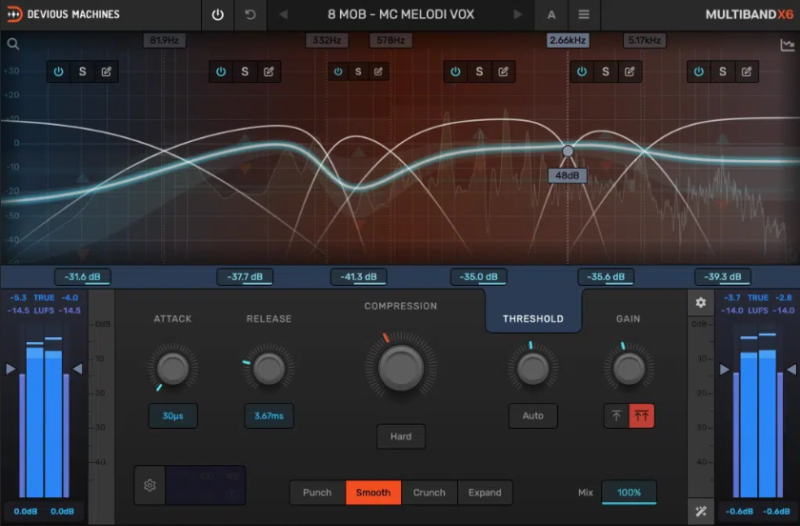800x526 pixels.
Task: Disable the first band using its power button
Action: point(58,72)
